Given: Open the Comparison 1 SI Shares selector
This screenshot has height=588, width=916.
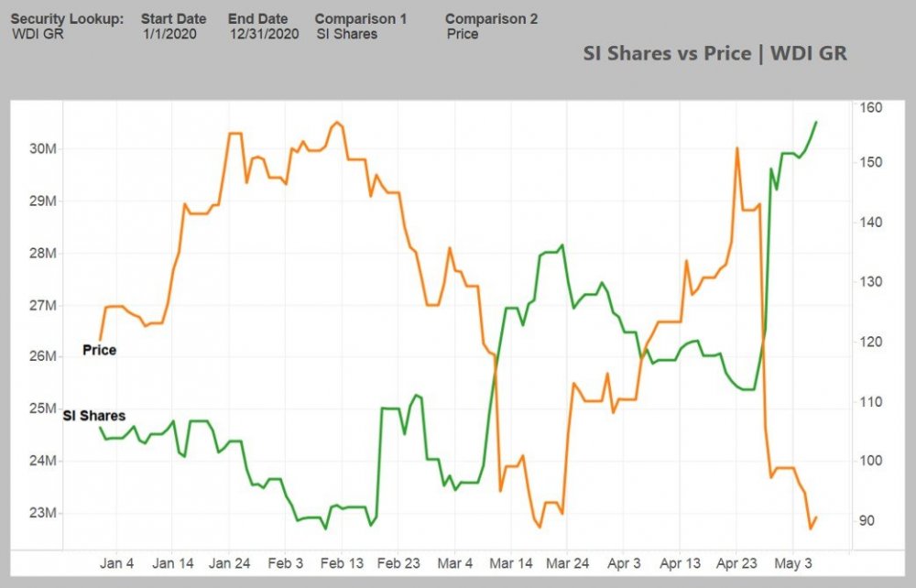Looking at the screenshot, I should (x=347, y=34).
